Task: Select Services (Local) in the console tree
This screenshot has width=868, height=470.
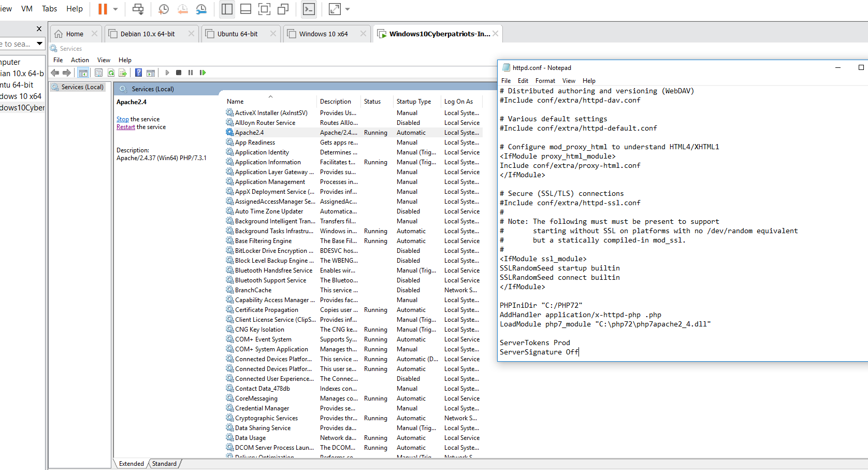Action: point(82,87)
